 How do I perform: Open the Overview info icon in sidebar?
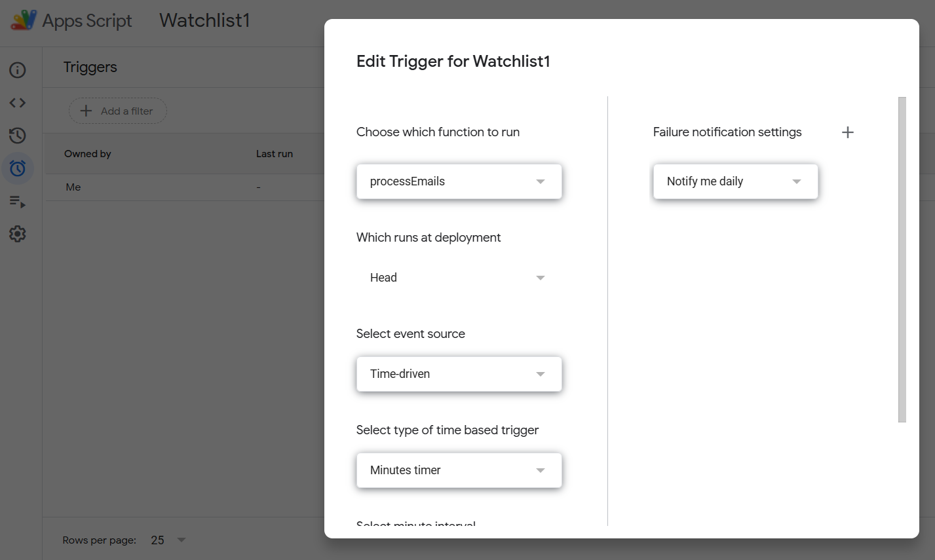18,70
